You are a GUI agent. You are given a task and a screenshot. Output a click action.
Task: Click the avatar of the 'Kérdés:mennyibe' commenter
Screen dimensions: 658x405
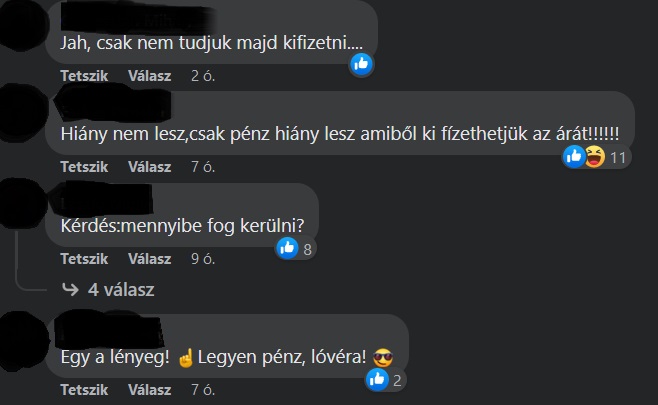pyautogui.click(x=23, y=203)
